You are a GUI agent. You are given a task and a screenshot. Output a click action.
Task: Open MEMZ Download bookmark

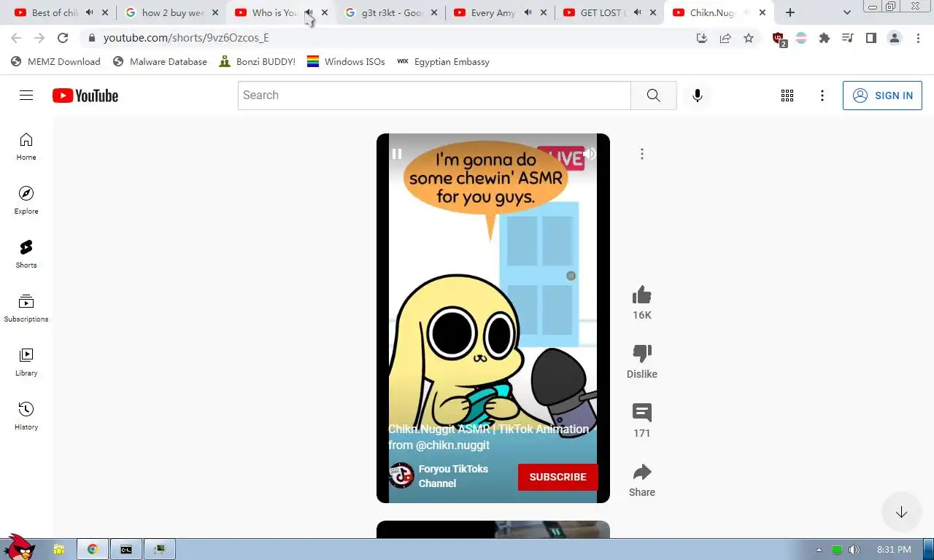click(56, 62)
